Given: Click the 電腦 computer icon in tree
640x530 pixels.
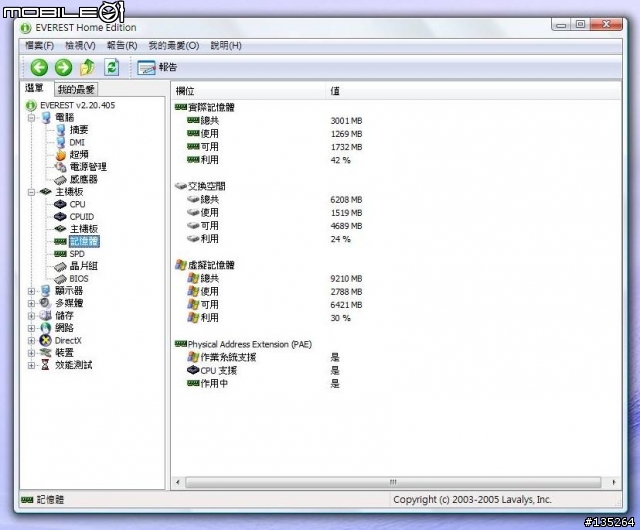Looking at the screenshot, I should pos(46,118).
